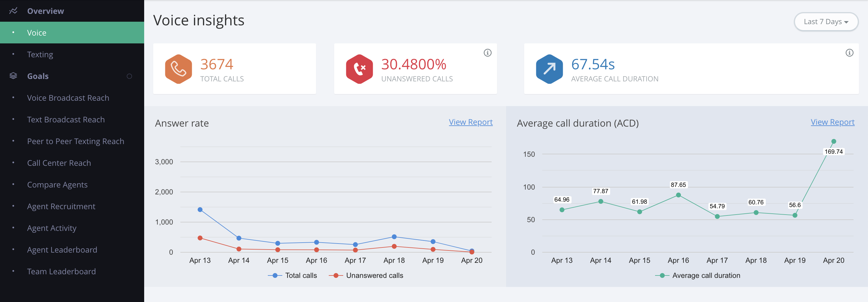Click Apr 13 Total calls data point
The height and width of the screenshot is (302, 868).
[x=200, y=210]
